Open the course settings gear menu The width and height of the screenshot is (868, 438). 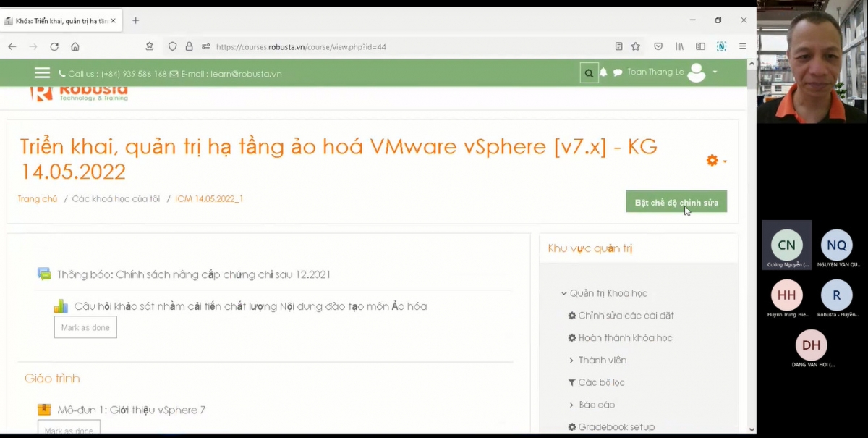(x=715, y=161)
